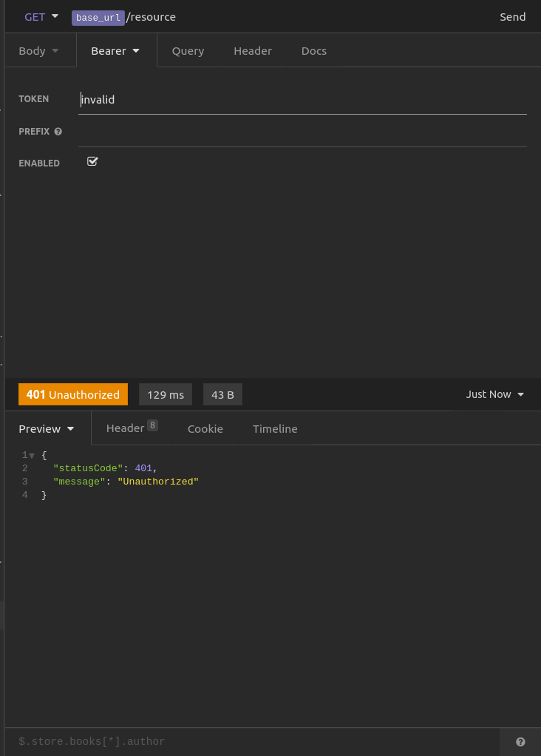
Task: Open the Body tab dropdown
Action: (38, 50)
